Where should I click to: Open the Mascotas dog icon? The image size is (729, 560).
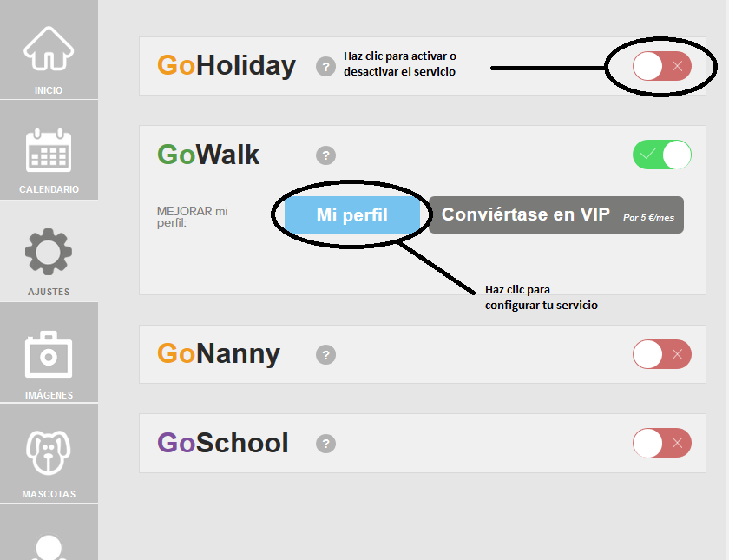49,455
